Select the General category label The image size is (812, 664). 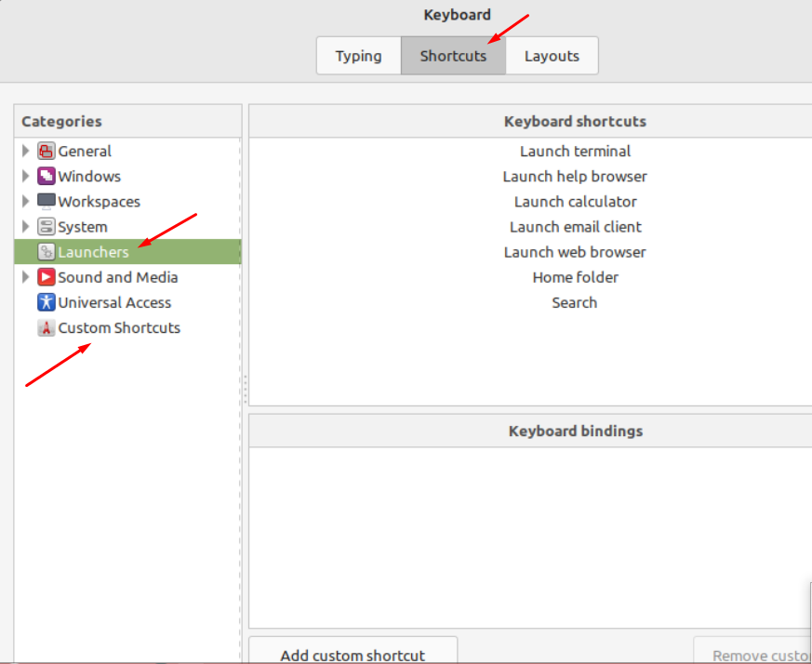(85, 152)
